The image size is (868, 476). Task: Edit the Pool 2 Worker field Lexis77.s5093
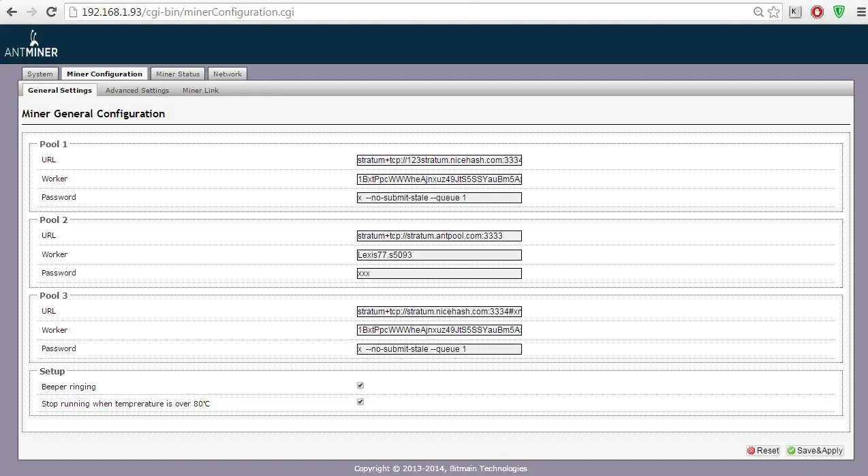coord(439,255)
